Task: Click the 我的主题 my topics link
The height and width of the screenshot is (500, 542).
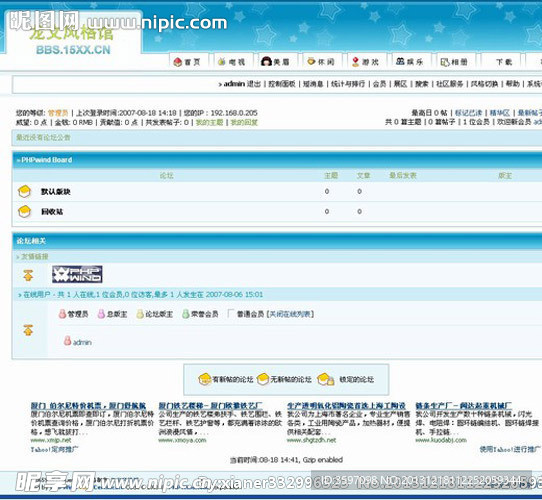Action: pyautogui.click(x=209, y=122)
